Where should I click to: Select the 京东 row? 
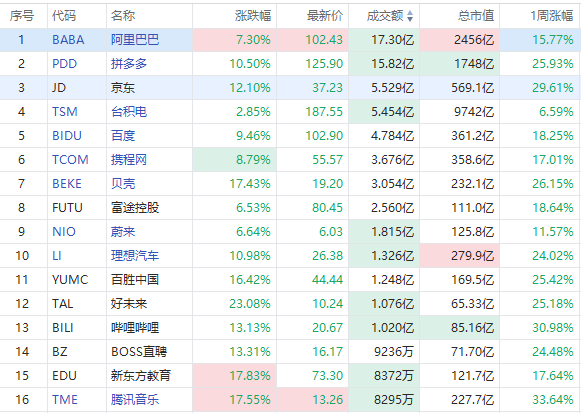[290, 88]
